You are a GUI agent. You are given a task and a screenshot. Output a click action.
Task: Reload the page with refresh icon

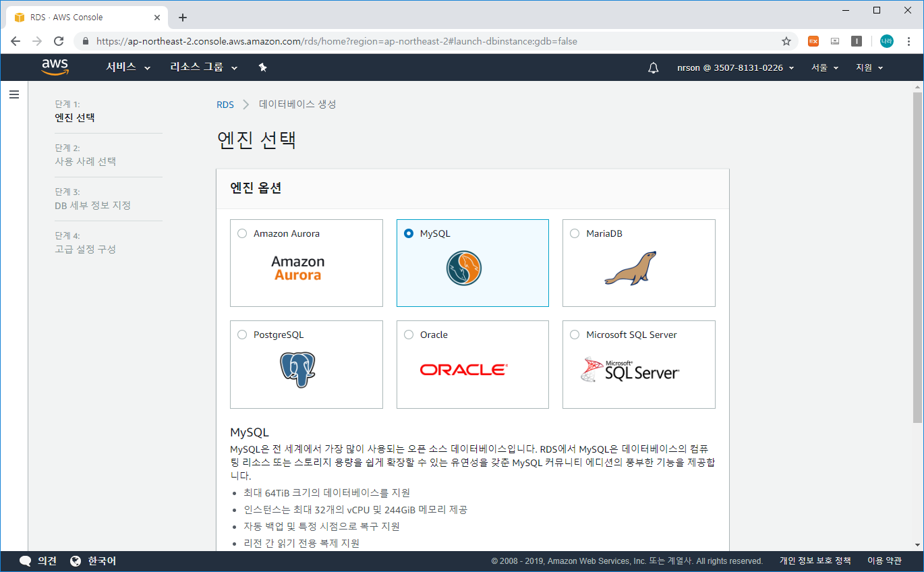click(x=59, y=41)
